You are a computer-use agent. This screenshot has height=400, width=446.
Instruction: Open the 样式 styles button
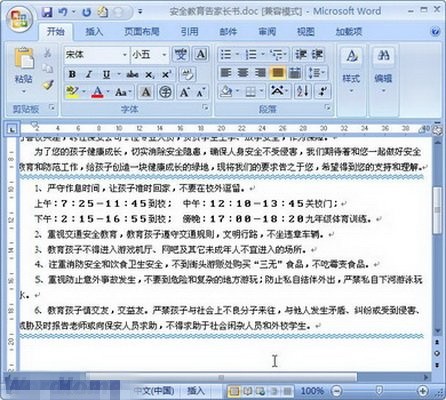pyautogui.click(x=351, y=71)
